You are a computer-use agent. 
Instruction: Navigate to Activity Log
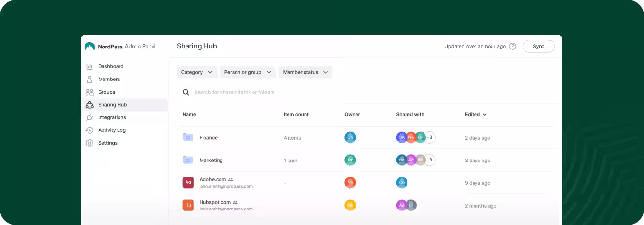(112, 130)
